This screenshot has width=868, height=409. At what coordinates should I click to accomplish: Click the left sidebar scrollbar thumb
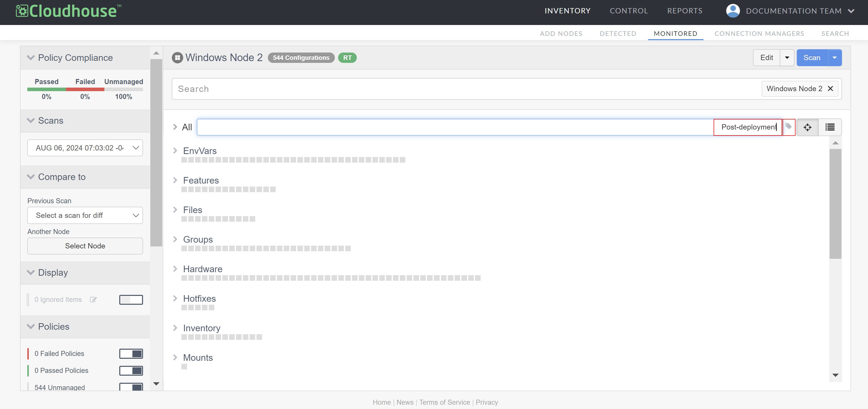coord(156,153)
